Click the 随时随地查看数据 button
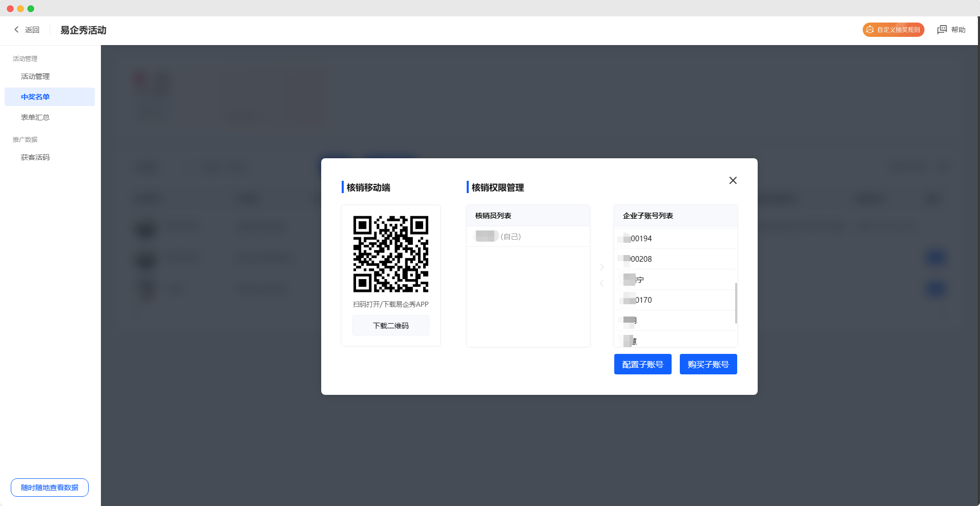The width and height of the screenshot is (980, 506). point(50,488)
